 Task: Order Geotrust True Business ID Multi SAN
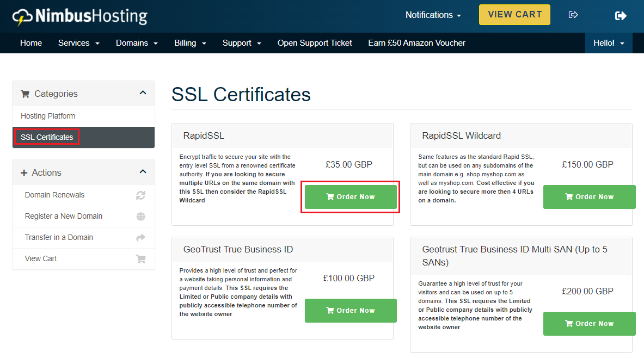pos(589,324)
